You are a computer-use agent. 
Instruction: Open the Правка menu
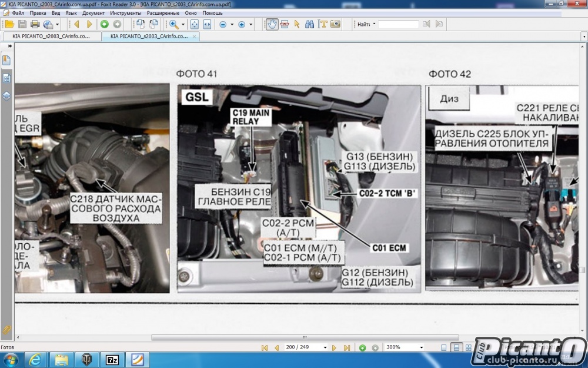click(38, 13)
